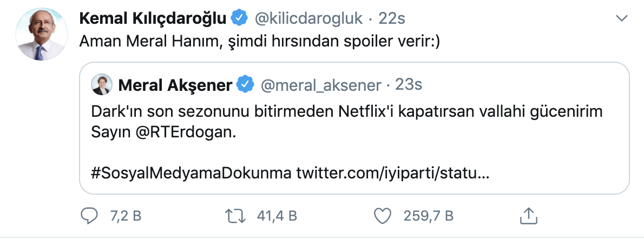Click the 259,7 B likes count
Screen dimensions: 644x239
(x=429, y=216)
